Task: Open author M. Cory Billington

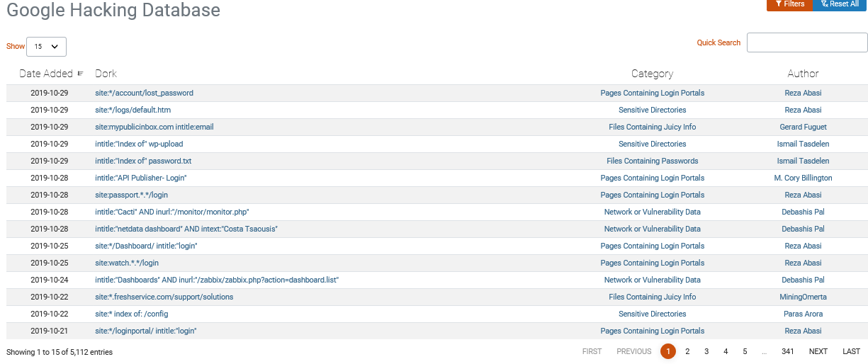Action: coord(803,178)
